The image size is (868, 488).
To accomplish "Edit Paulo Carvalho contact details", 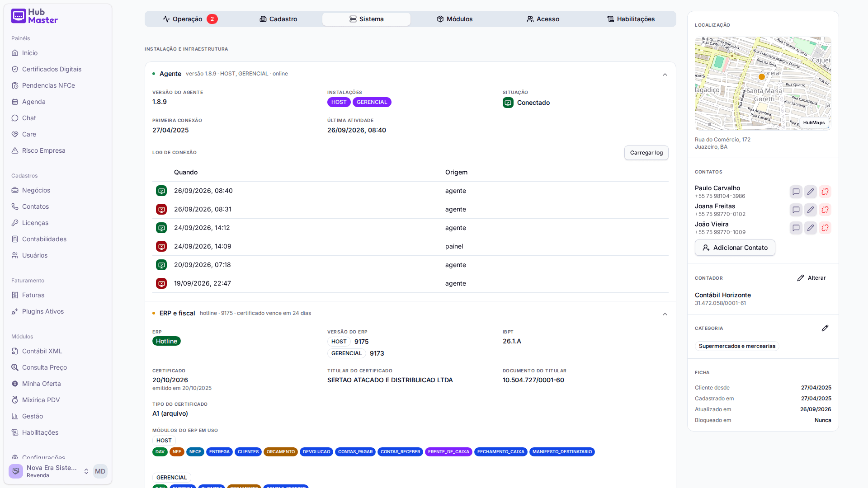I will point(810,192).
